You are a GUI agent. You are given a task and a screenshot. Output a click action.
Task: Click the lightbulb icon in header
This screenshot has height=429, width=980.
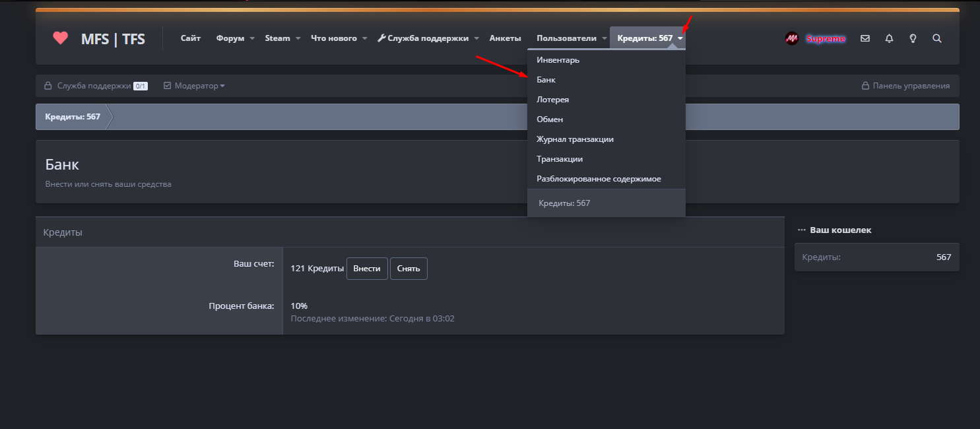913,39
